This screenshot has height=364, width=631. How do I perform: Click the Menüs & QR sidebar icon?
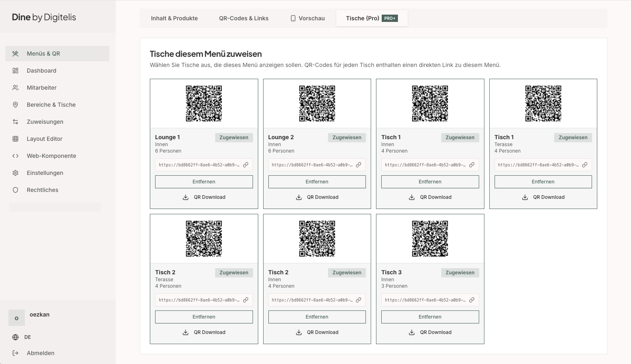15,54
